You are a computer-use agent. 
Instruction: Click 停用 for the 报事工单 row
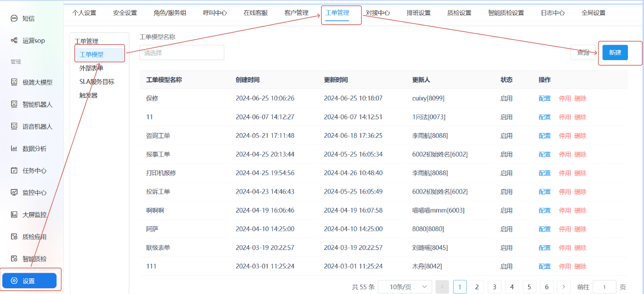click(565, 154)
